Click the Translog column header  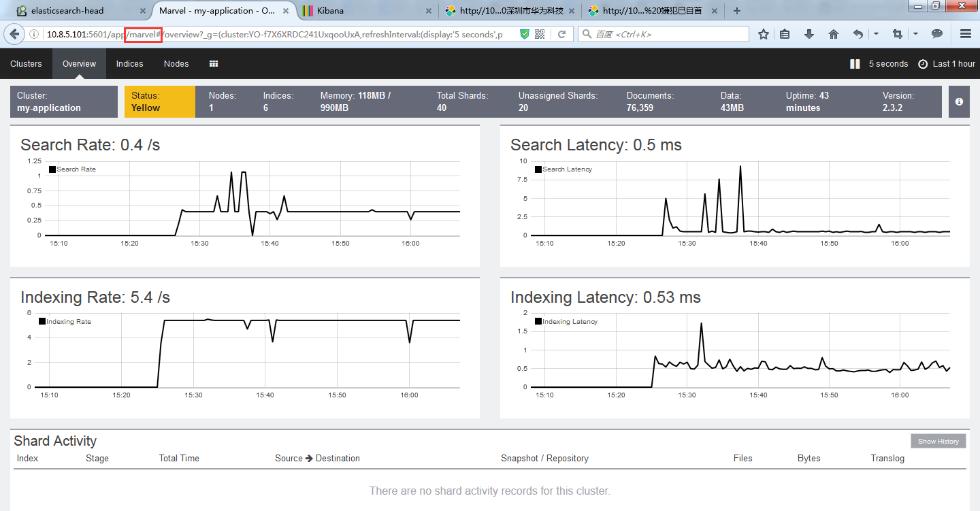point(887,459)
